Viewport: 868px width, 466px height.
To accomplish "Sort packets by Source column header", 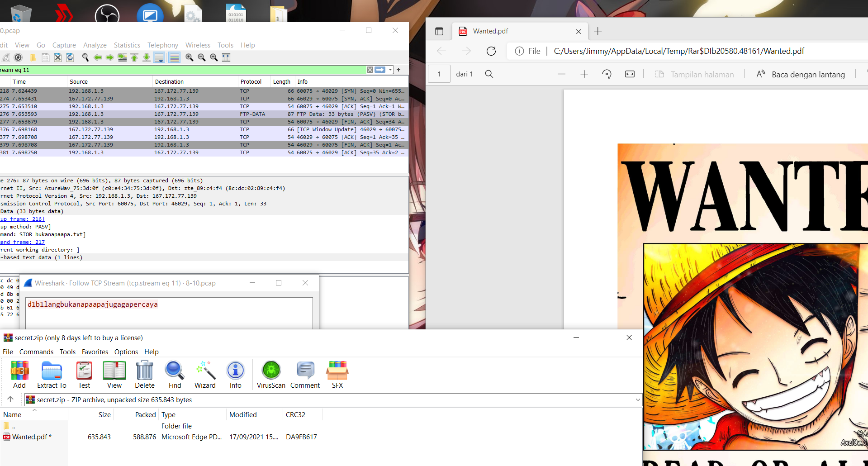I will click(x=79, y=82).
